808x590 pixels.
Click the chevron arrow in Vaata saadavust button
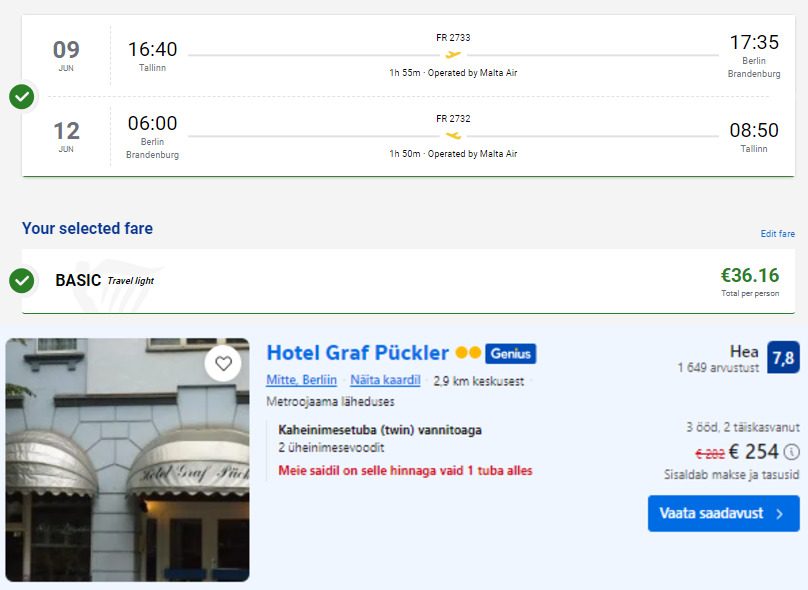click(780, 514)
